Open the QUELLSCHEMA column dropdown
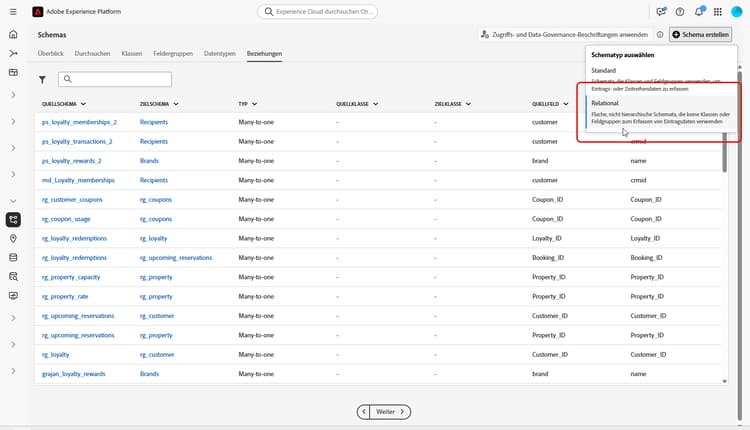 pos(83,104)
